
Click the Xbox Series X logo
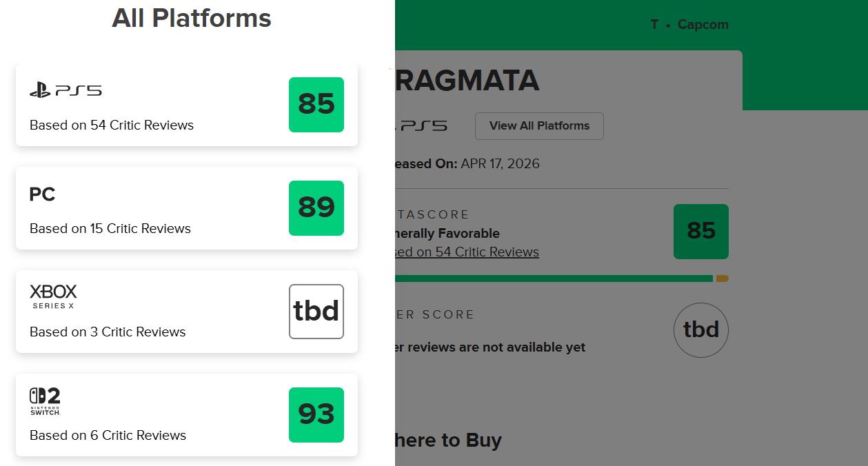(x=53, y=296)
